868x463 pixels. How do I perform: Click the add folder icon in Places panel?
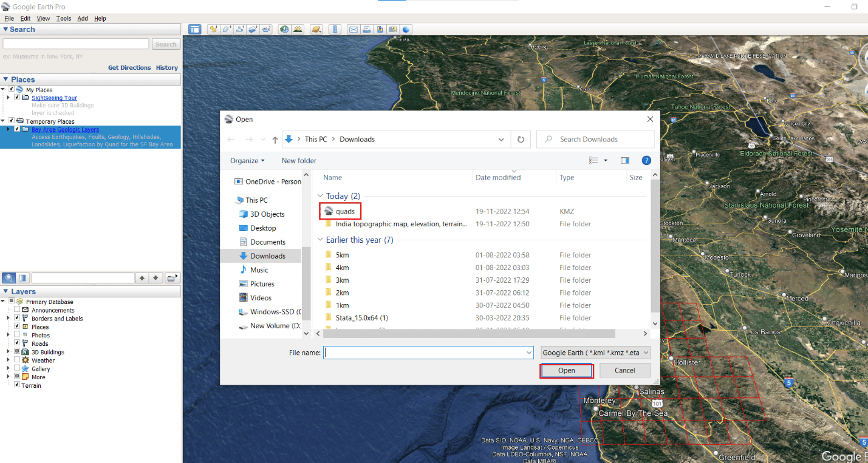click(173, 278)
